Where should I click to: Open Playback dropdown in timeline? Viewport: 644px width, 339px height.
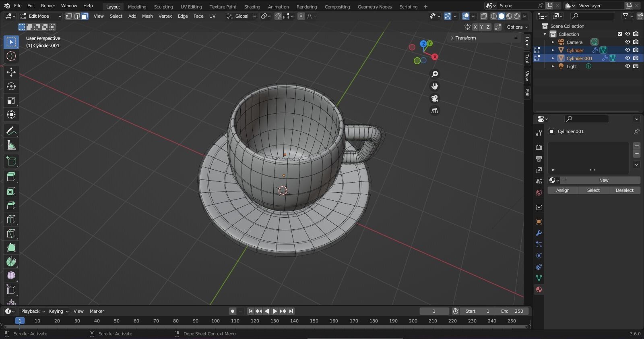pos(33,311)
